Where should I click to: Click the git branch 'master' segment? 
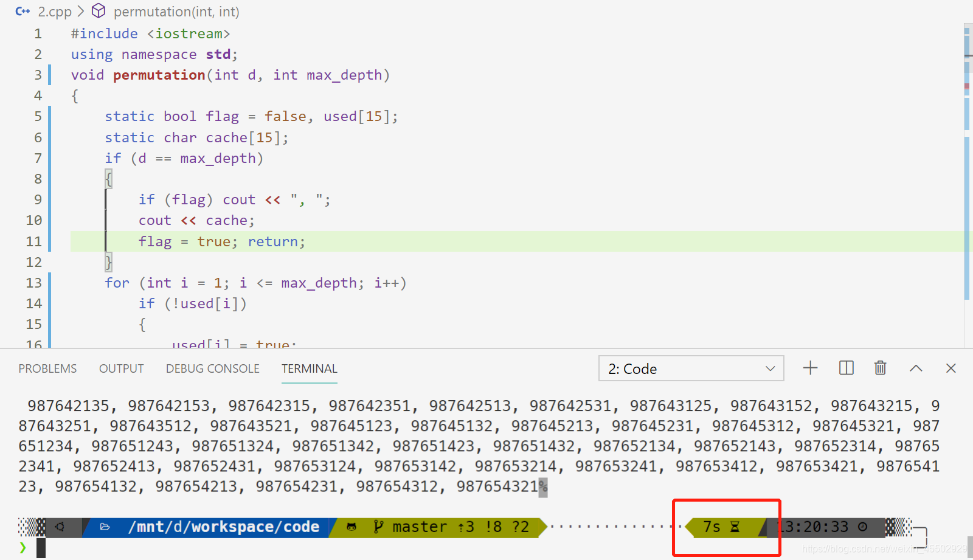coord(420,527)
